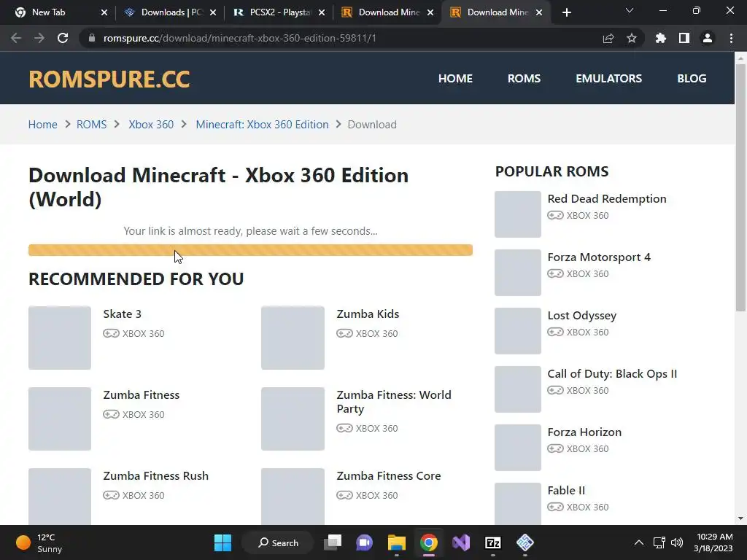Open Skate 3 recommended ROM
This screenshot has width=747, height=560.
pyautogui.click(x=123, y=314)
